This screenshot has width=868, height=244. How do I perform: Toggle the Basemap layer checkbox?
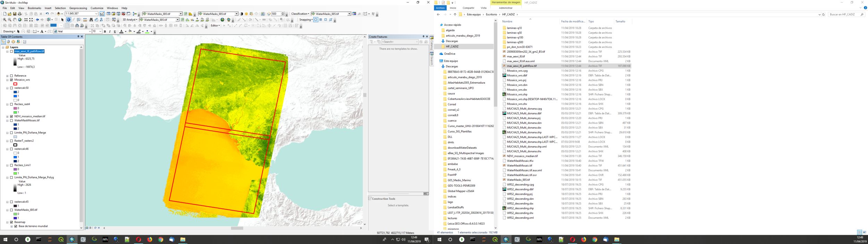click(x=11, y=222)
